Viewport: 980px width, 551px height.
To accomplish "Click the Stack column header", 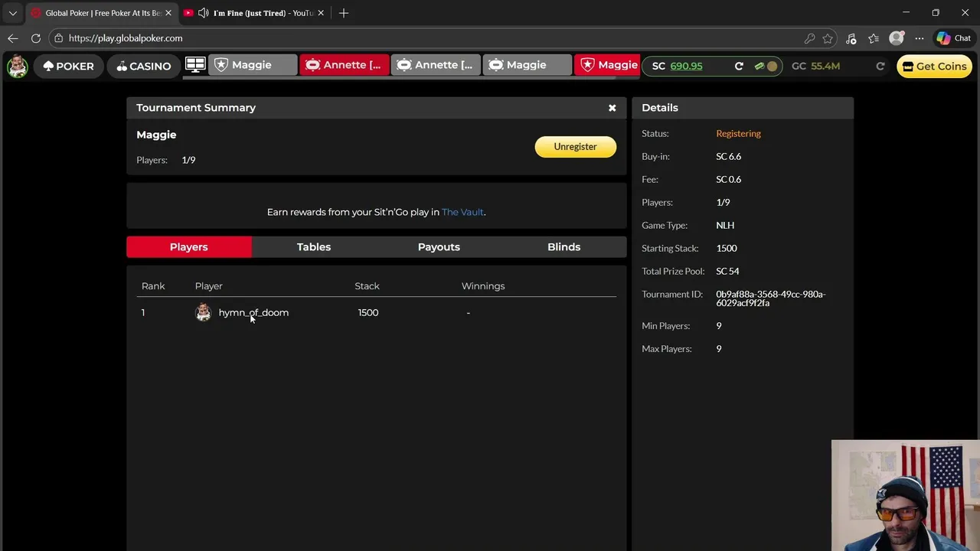I will 367,285.
